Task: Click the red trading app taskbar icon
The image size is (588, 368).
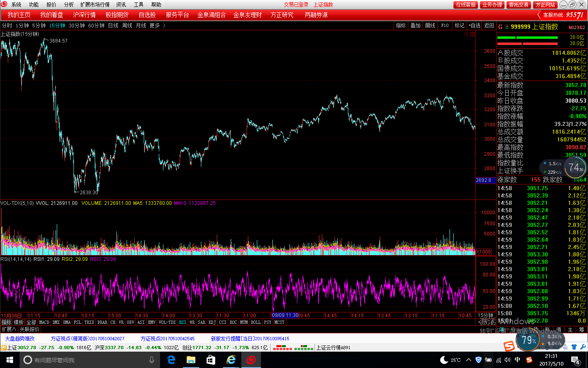Action: coord(251,360)
